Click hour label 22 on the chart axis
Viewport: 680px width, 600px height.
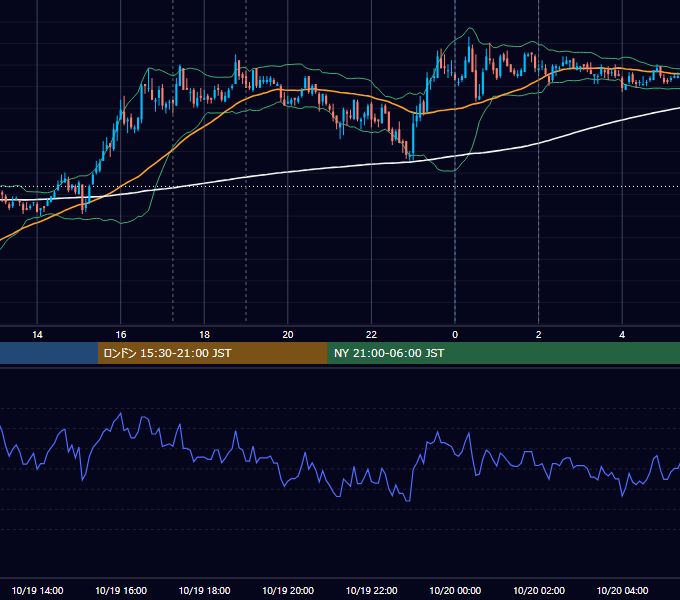point(371,335)
